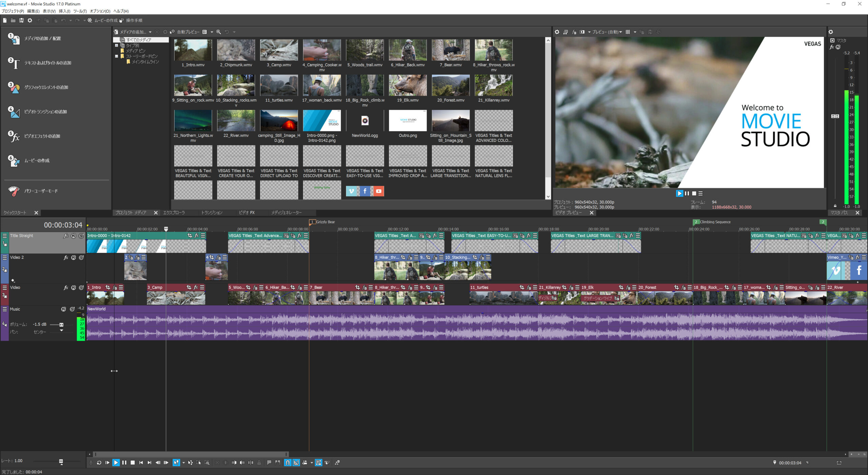Step to the previous frame
Viewport: 868px width, 475px height.
(158, 462)
